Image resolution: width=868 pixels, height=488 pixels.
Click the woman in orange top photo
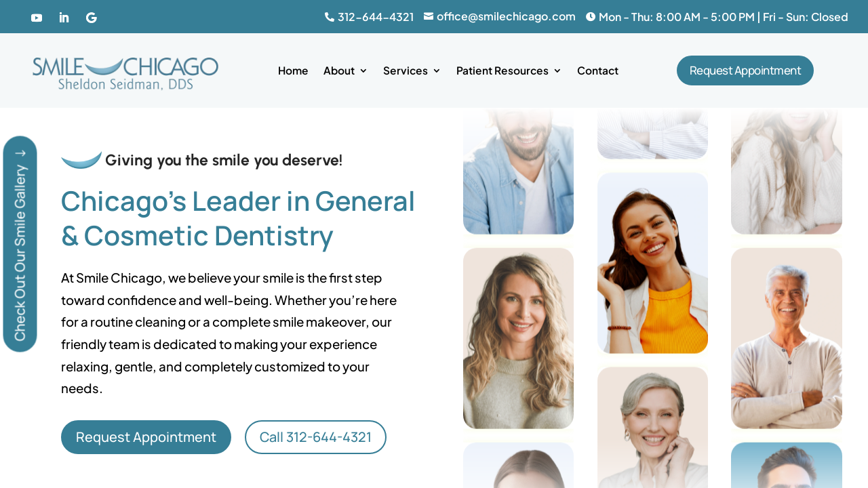pos(652,263)
